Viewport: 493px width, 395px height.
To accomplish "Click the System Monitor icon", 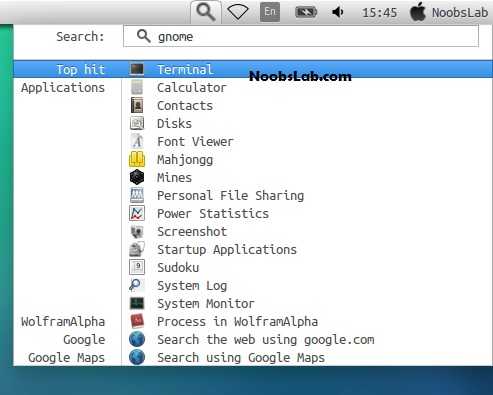I will point(137,303).
